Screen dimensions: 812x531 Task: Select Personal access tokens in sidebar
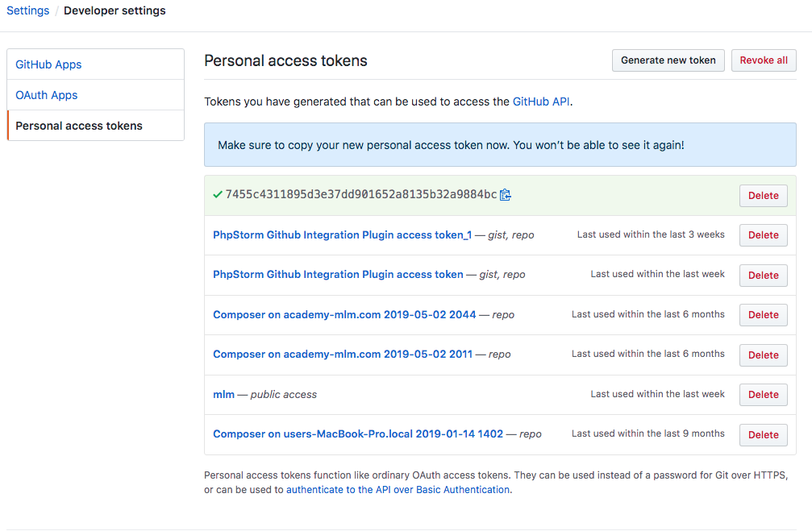[79, 125]
